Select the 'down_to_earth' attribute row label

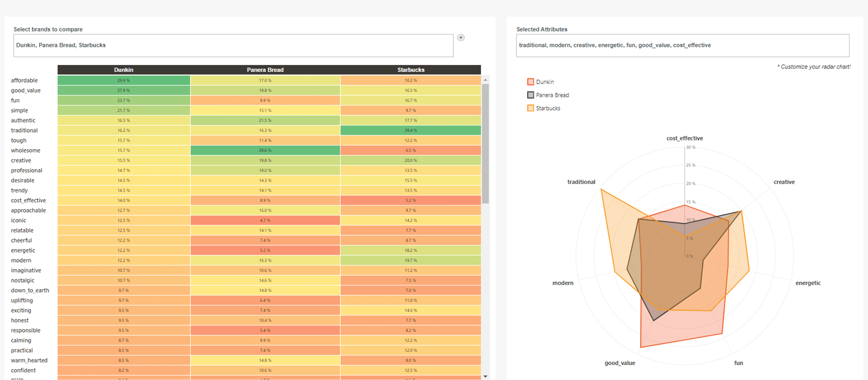coord(30,290)
